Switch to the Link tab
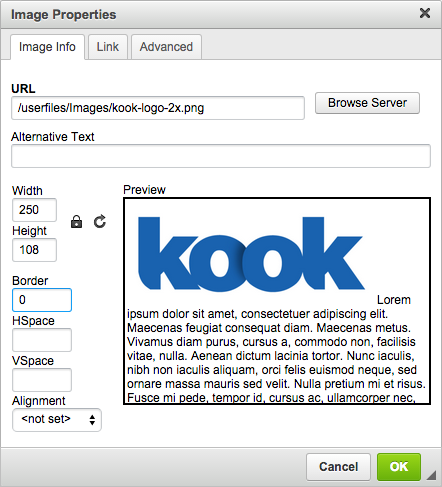 (x=108, y=47)
